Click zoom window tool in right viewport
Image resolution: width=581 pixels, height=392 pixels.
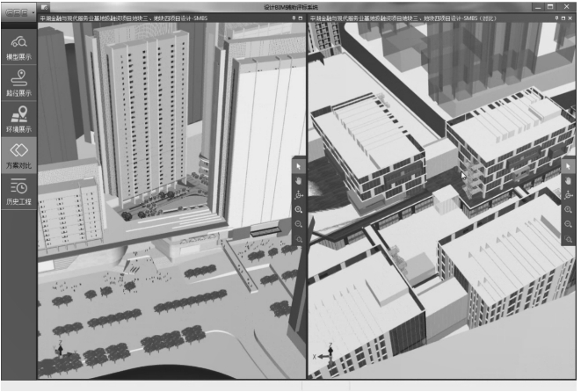pyautogui.click(x=568, y=239)
